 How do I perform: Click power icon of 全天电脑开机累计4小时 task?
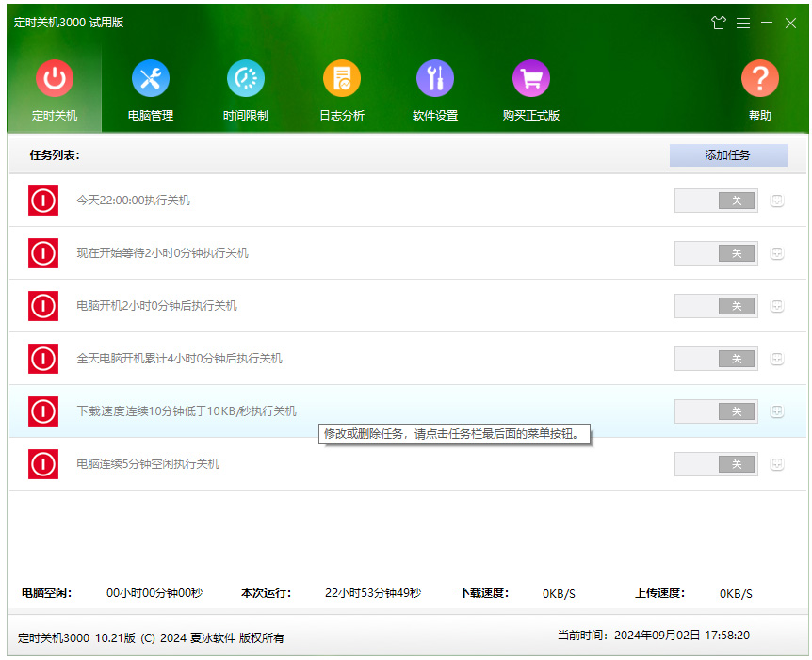tap(43, 359)
